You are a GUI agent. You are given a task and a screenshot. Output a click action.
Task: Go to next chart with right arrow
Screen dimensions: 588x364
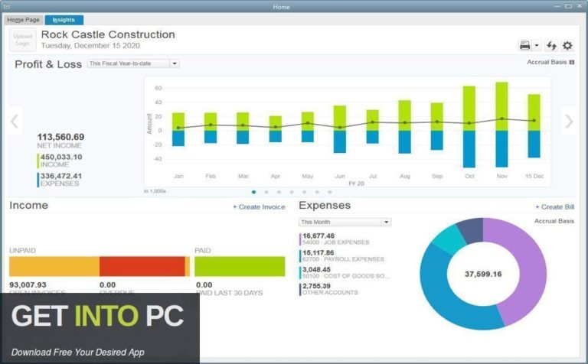pyautogui.click(x=569, y=122)
